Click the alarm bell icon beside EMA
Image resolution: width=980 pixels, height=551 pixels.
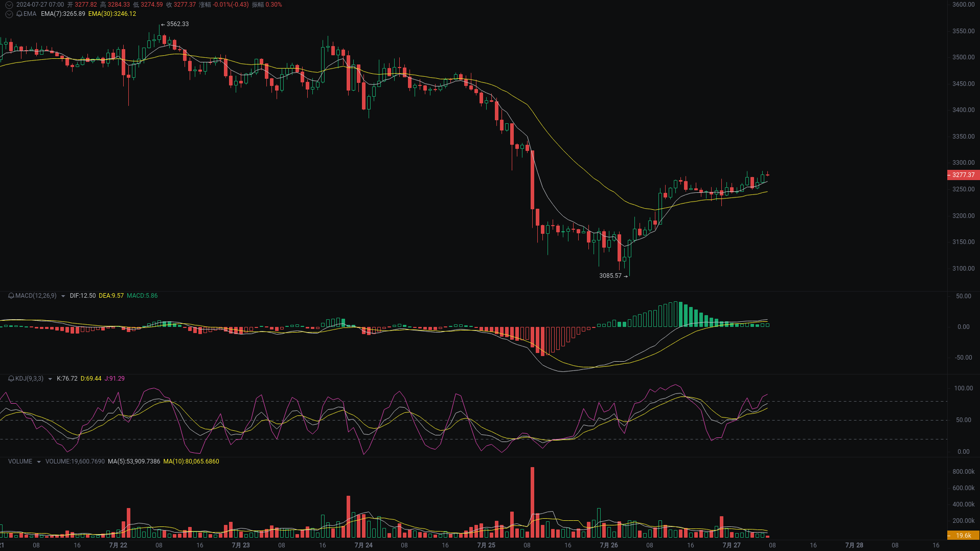pyautogui.click(x=19, y=14)
